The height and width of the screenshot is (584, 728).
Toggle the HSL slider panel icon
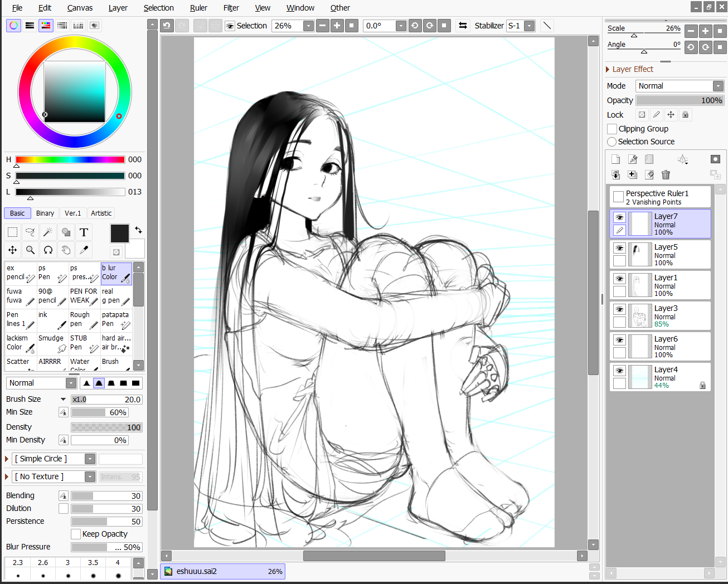(x=46, y=26)
